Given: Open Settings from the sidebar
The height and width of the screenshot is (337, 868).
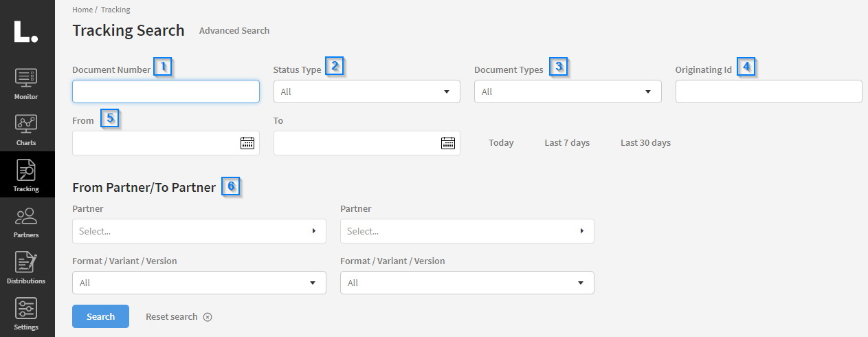Looking at the screenshot, I should [26, 314].
